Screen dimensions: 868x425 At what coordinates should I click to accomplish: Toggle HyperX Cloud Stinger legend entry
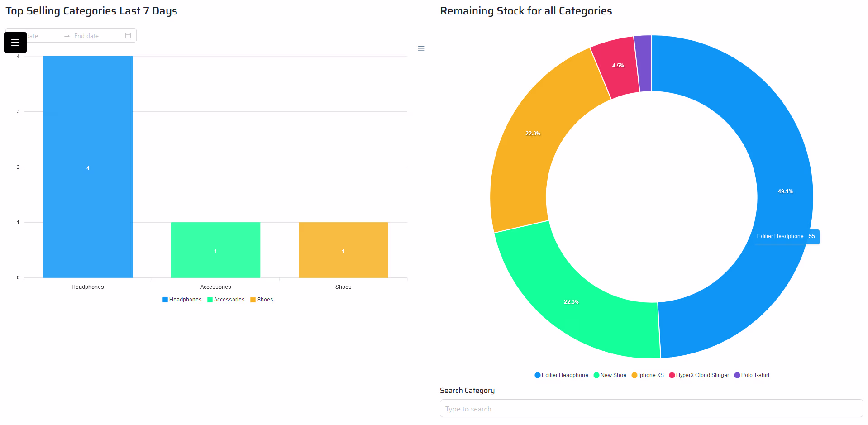[699, 375]
